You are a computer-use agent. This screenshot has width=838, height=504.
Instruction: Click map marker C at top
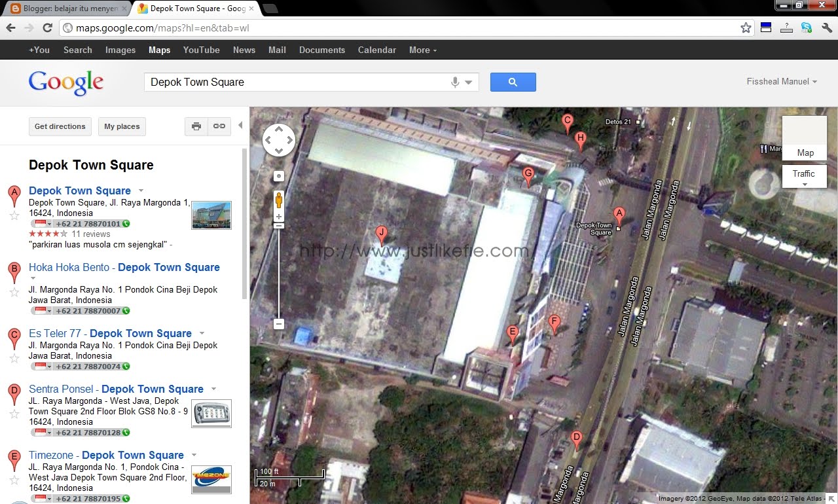click(568, 124)
